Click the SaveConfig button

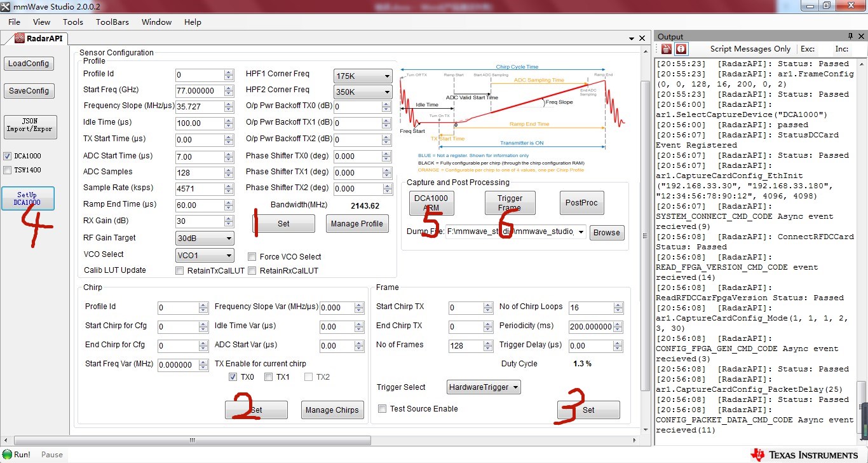29,91
